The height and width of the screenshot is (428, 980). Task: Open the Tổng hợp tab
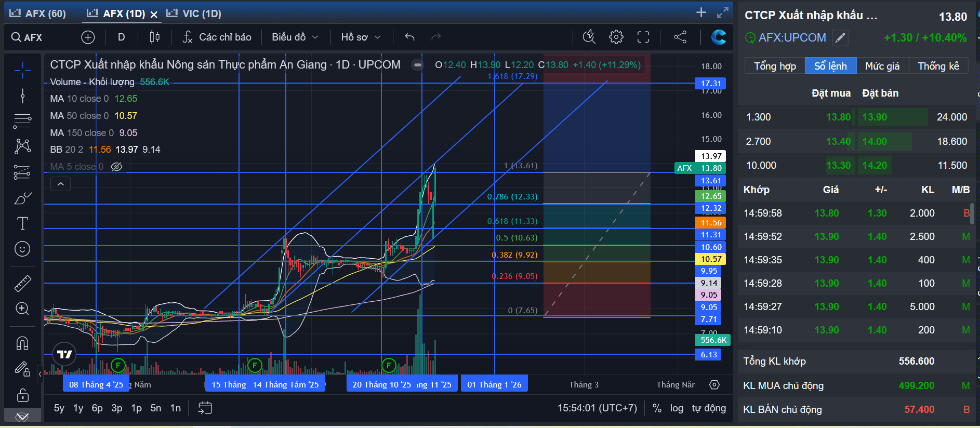click(775, 66)
